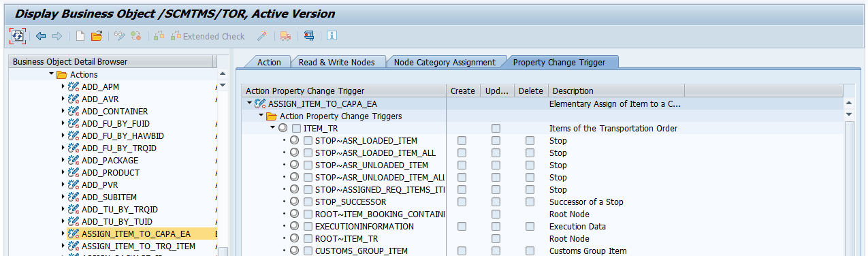Click the where-used list toolbar icon
Screen dimensions: 868x256
[309, 36]
